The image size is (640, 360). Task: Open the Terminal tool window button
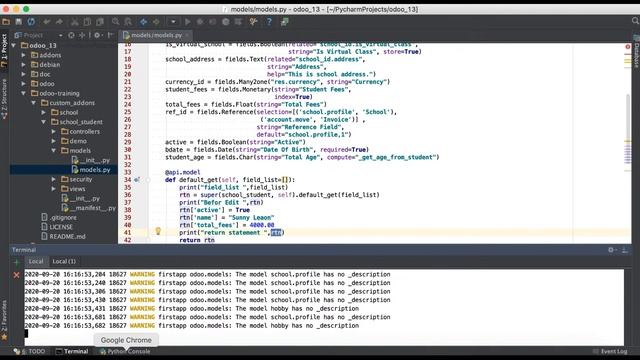tap(72, 351)
